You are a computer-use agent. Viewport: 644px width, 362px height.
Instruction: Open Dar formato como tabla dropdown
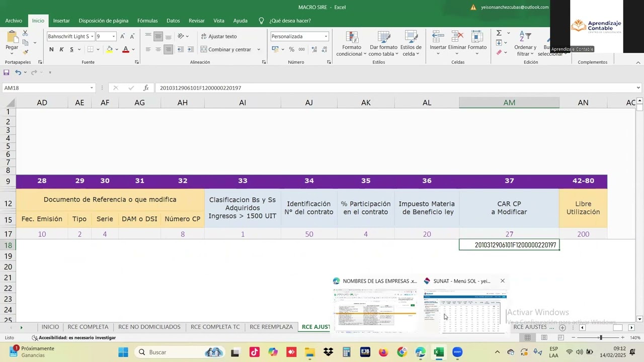tap(383, 43)
